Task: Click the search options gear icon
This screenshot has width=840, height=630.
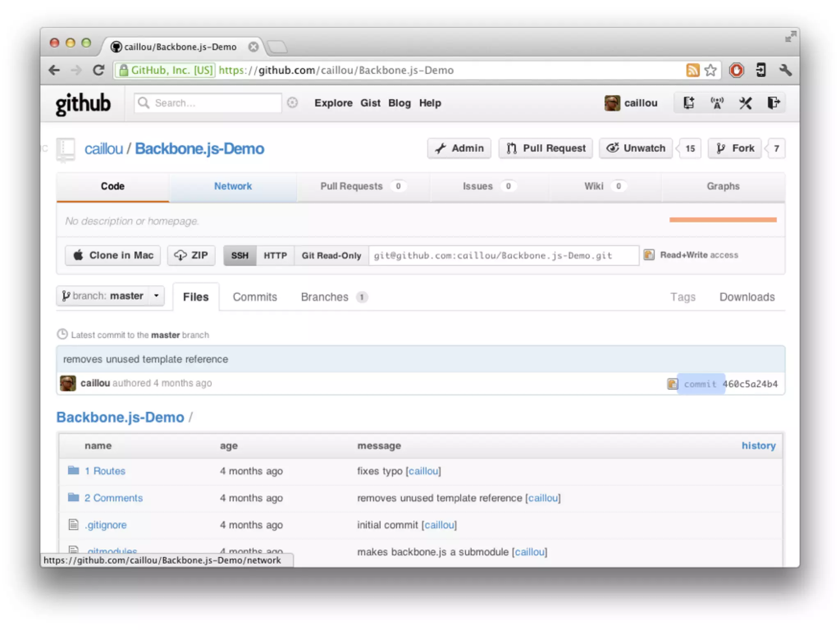Action: point(292,103)
